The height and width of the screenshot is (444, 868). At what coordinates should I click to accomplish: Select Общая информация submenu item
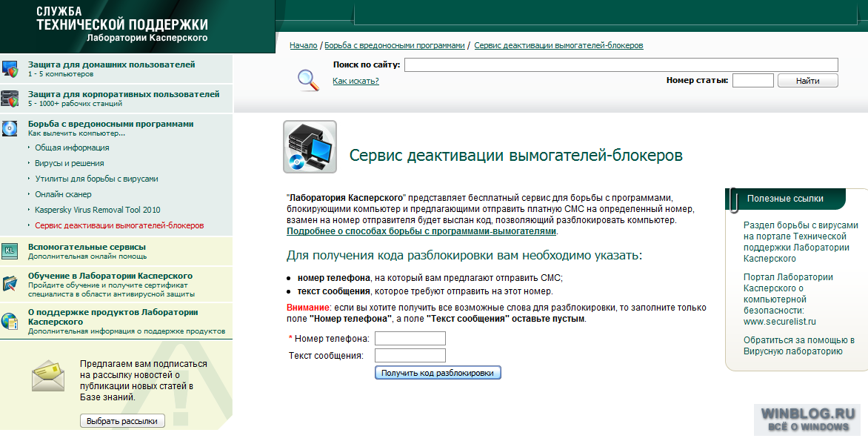point(72,148)
